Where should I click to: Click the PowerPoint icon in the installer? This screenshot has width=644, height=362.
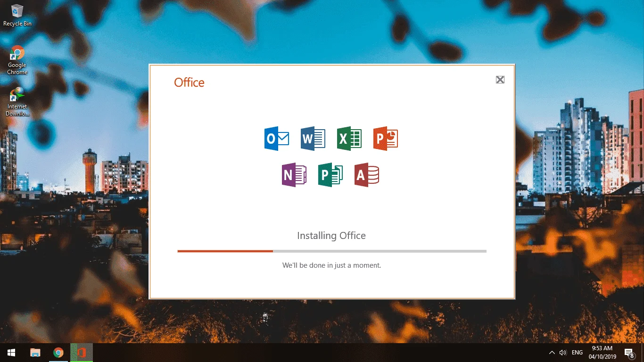point(386,139)
